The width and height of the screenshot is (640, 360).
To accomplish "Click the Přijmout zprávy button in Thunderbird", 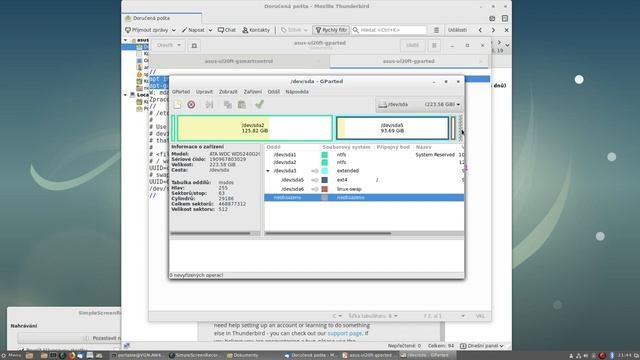I will pyautogui.click(x=147, y=30).
